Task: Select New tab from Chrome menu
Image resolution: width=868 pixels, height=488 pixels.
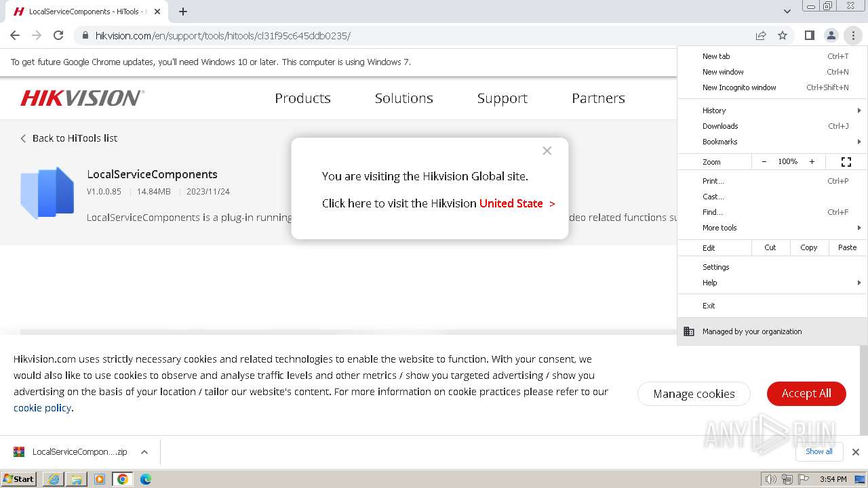Action: [772, 56]
